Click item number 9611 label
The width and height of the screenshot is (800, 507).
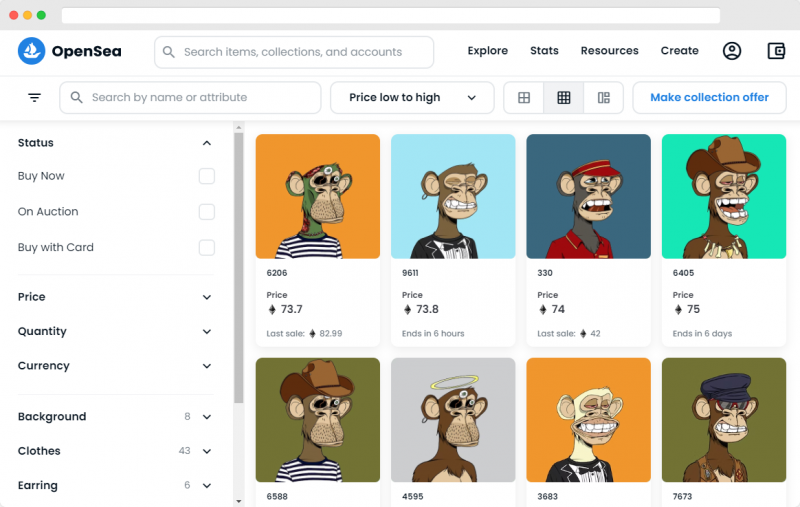pos(410,273)
